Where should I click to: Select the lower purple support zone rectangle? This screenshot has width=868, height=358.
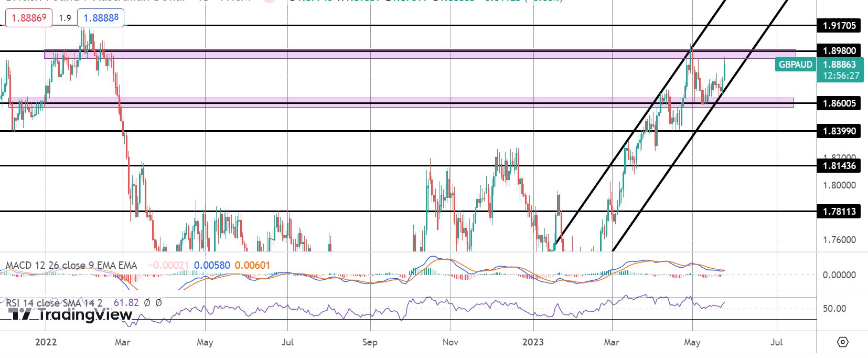[401, 102]
